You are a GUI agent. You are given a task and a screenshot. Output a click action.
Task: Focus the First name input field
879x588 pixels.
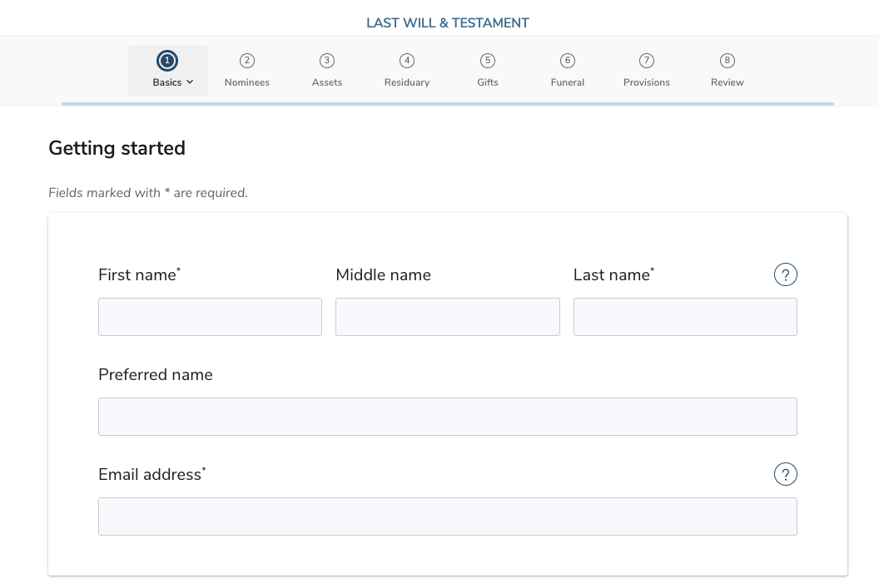210,317
